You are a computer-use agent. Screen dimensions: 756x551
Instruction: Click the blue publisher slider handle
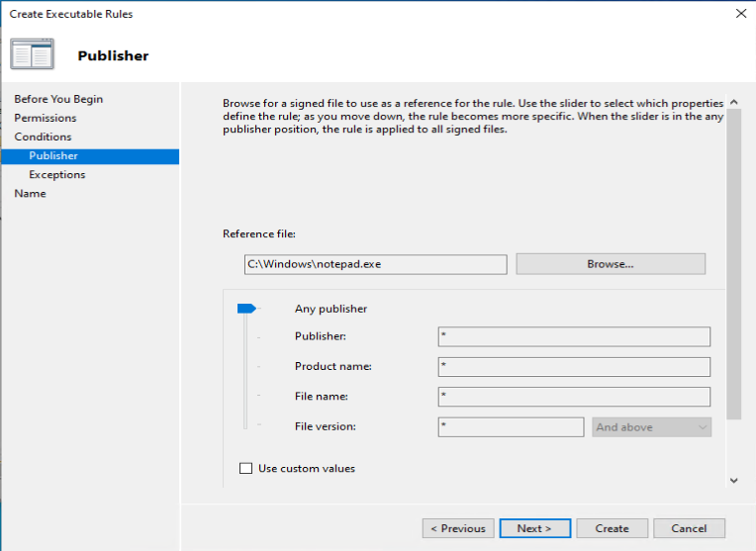coord(246,309)
